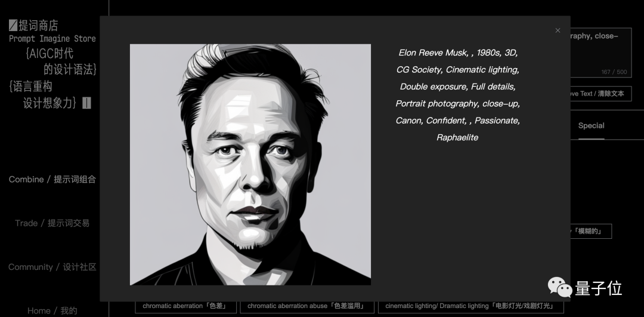Viewport: 644px width, 317px height.
Task: Click Remove Text / 清除文本 button
Action: tap(601, 94)
